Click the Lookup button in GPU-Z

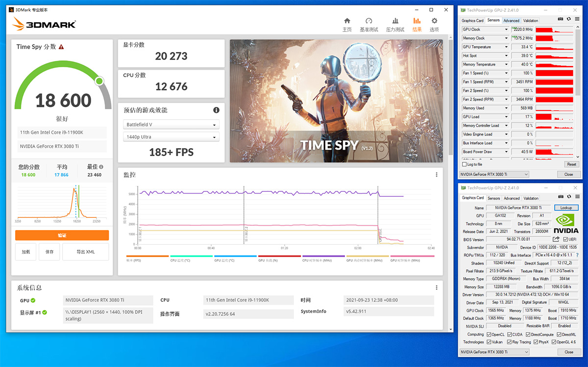[566, 208]
